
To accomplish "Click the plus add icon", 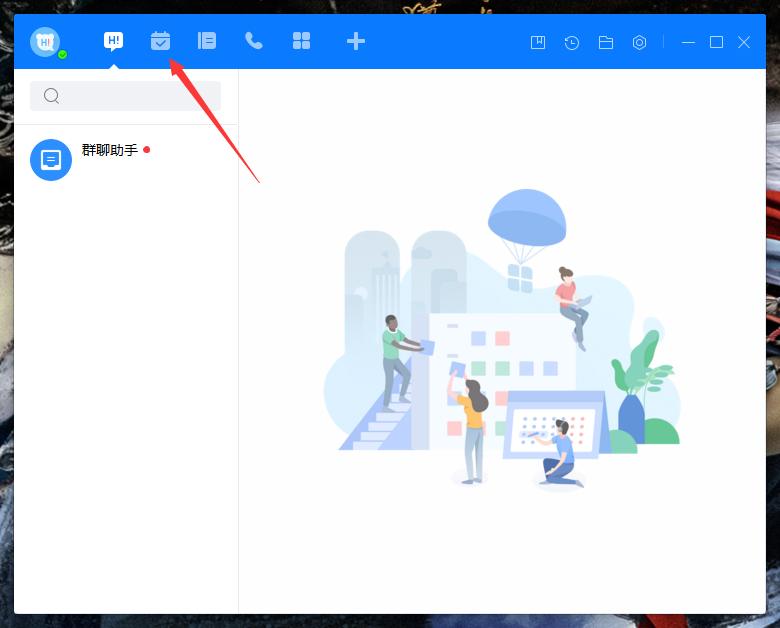I will [x=356, y=41].
